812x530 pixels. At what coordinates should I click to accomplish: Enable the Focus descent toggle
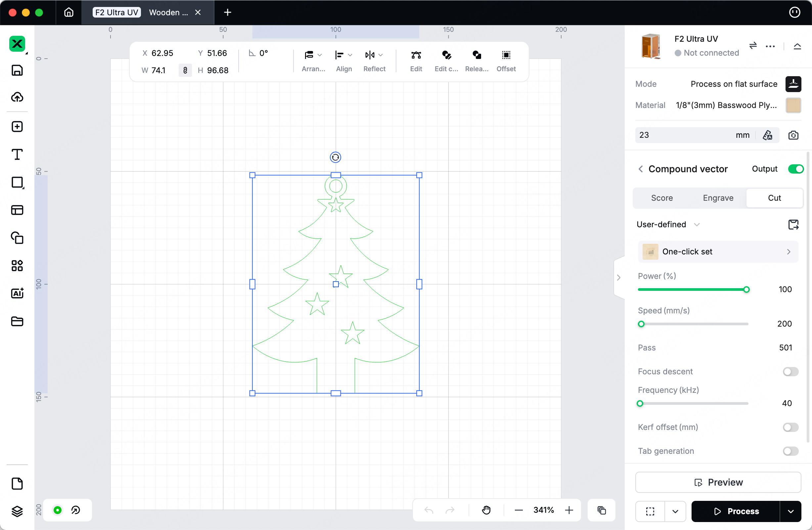pos(790,372)
